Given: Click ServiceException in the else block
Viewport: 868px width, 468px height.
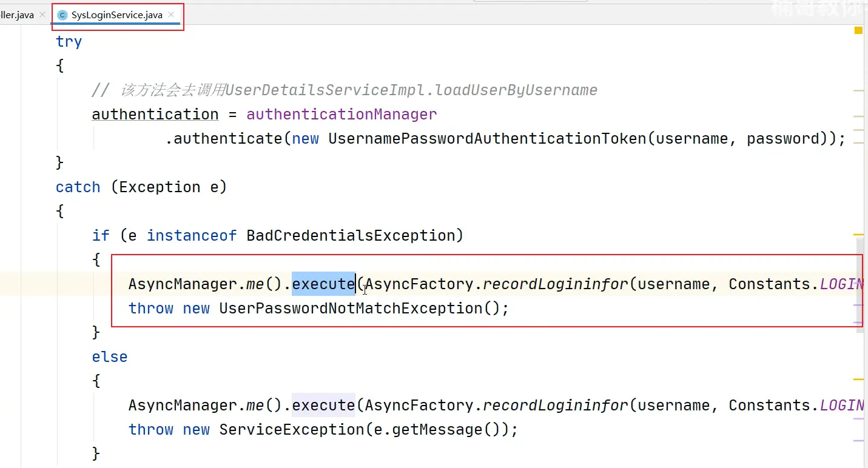Looking at the screenshot, I should [x=291, y=429].
